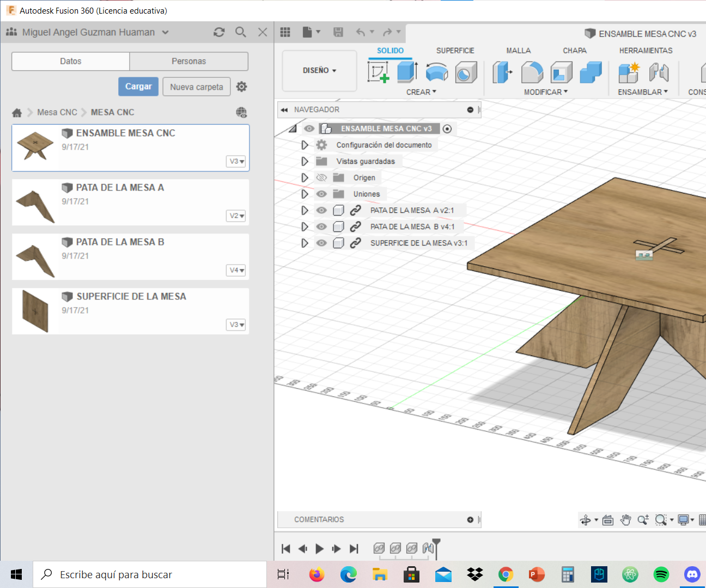Open the Fit zoom window tool
706x588 pixels.
pyautogui.click(x=661, y=520)
